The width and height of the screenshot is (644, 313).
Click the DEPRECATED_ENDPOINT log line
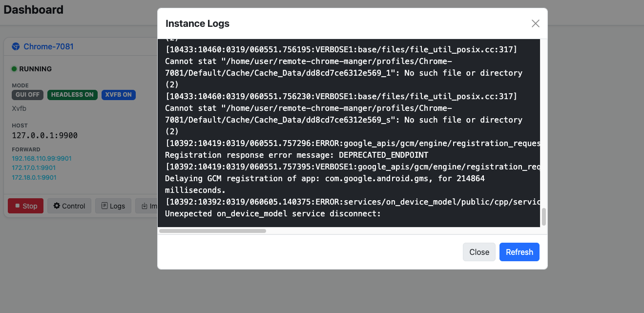tap(296, 155)
